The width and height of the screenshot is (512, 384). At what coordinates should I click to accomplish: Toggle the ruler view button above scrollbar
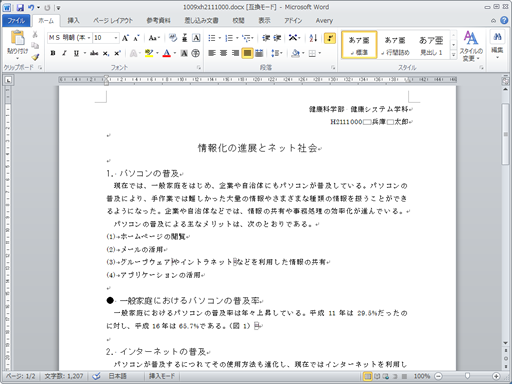point(505,80)
